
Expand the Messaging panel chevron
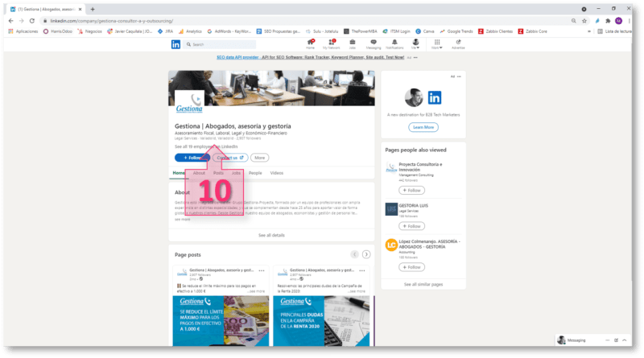(625, 340)
